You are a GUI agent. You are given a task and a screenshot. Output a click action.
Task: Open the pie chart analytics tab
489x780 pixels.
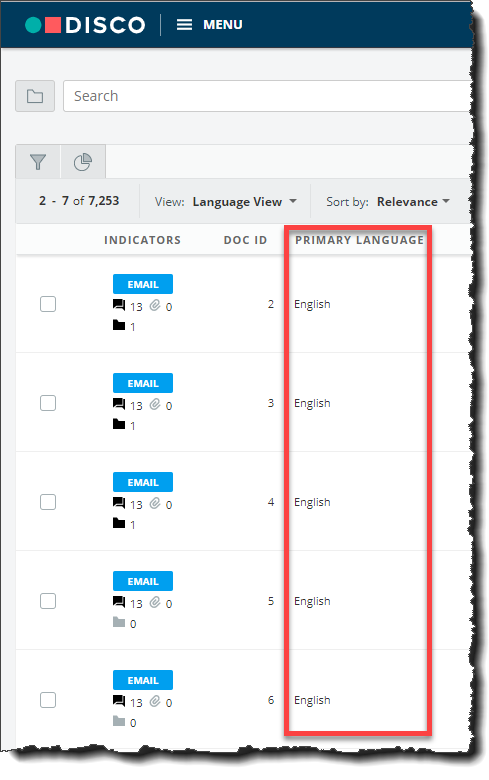pyautogui.click(x=83, y=162)
